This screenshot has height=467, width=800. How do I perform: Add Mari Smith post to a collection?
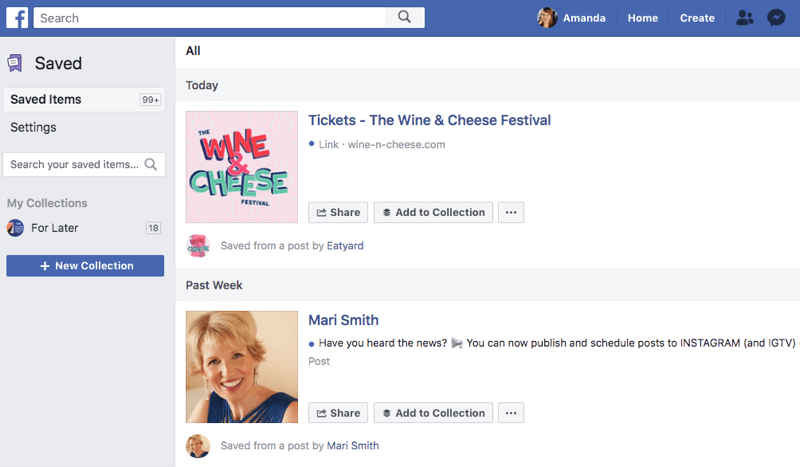[x=433, y=413]
